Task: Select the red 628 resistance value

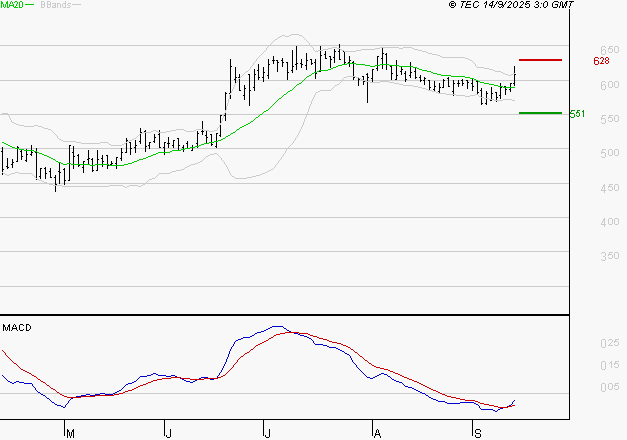Action: point(601,61)
